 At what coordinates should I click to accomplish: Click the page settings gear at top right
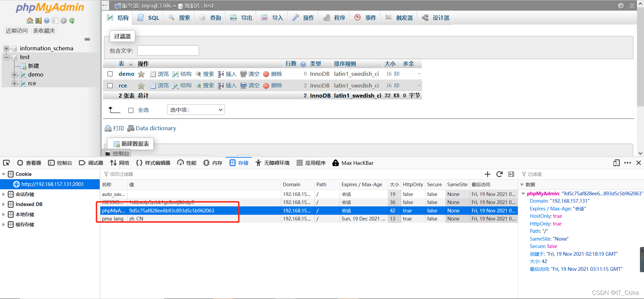pos(621,6)
